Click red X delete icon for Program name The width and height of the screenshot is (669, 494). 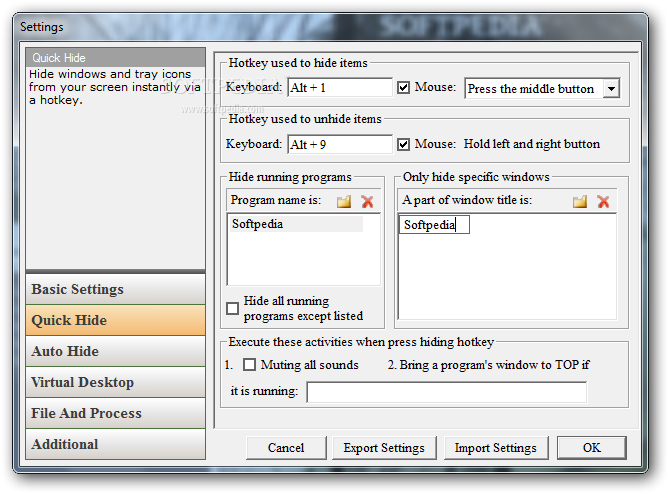tap(367, 201)
